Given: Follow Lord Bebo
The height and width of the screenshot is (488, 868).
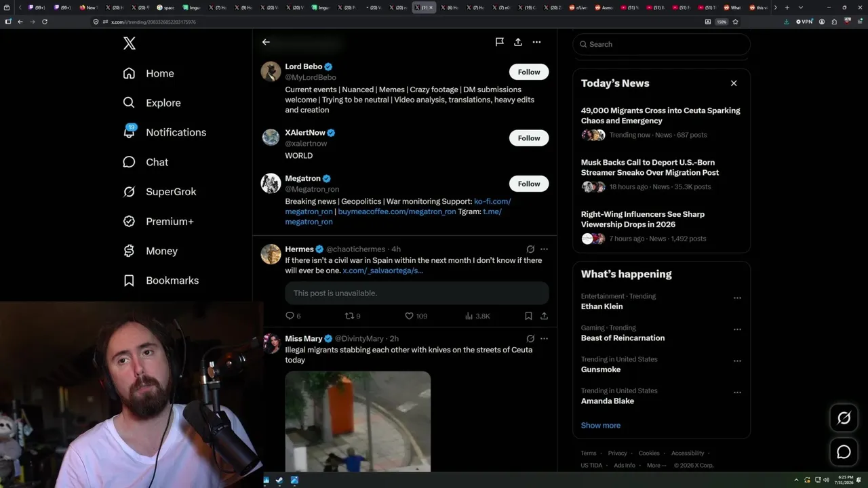Looking at the screenshot, I should pos(529,72).
